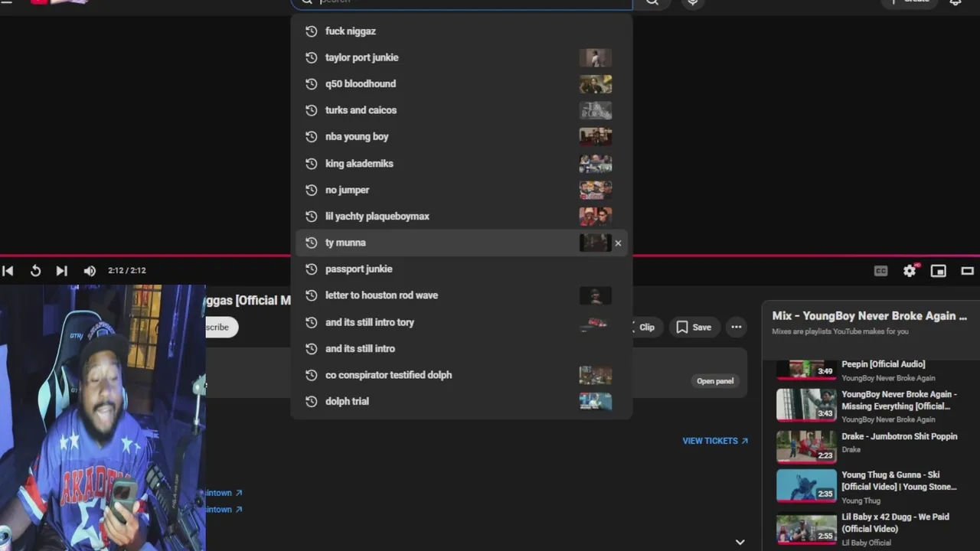This screenshot has width=980, height=551.
Task: Select 'passport junkie' search suggestion
Action: click(461, 269)
